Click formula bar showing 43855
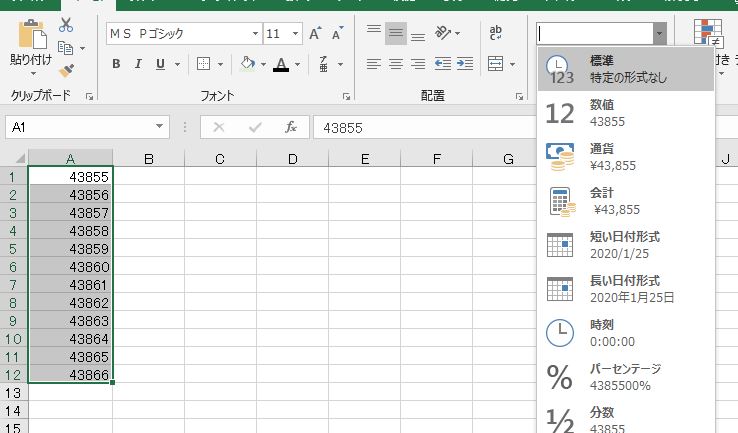 [x=424, y=128]
